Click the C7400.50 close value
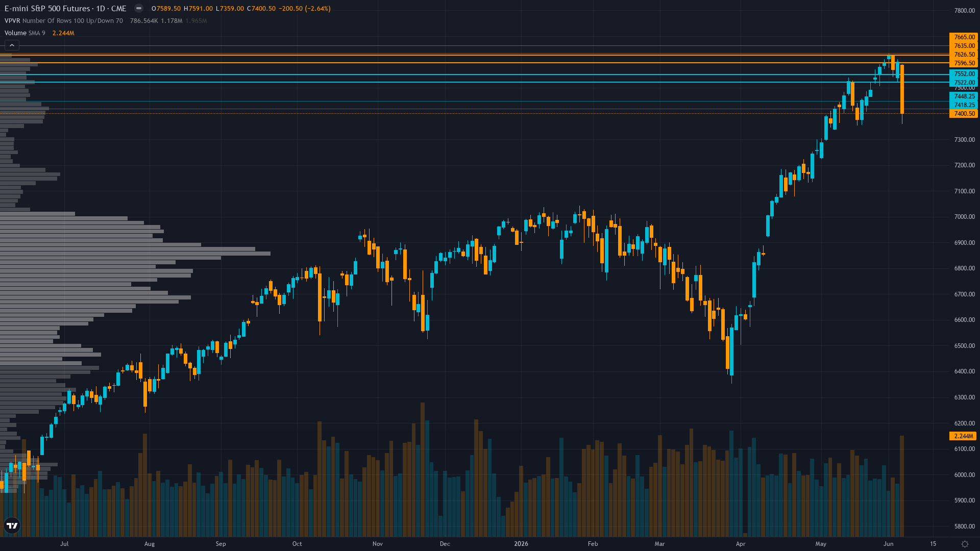Viewport: 980px width, 551px height. click(x=261, y=9)
